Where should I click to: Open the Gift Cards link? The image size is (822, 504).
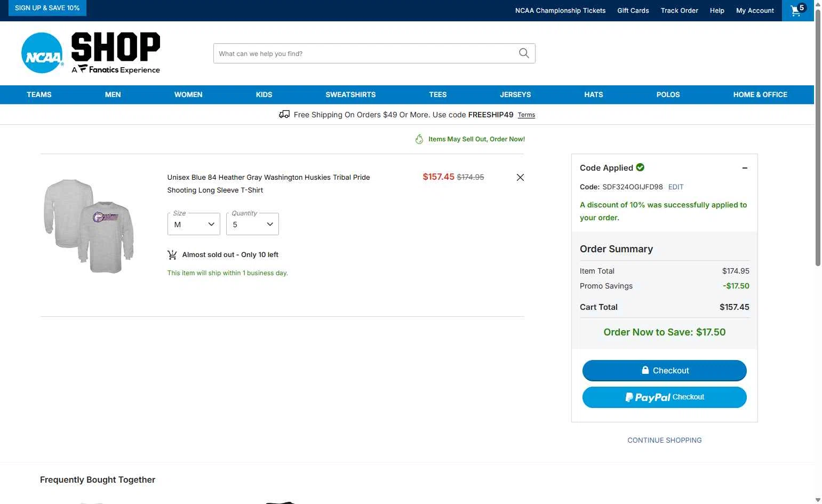click(x=633, y=10)
